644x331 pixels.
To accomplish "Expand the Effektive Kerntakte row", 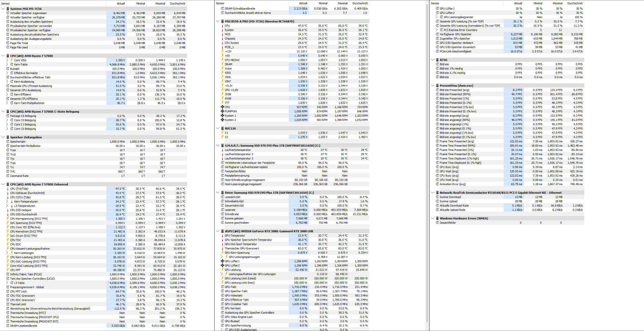I will [x=7, y=73].
